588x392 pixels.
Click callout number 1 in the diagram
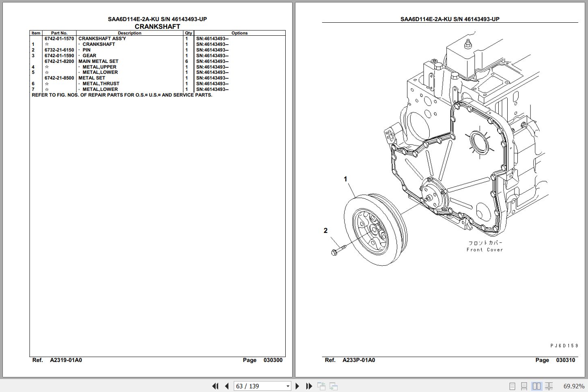[x=345, y=179]
